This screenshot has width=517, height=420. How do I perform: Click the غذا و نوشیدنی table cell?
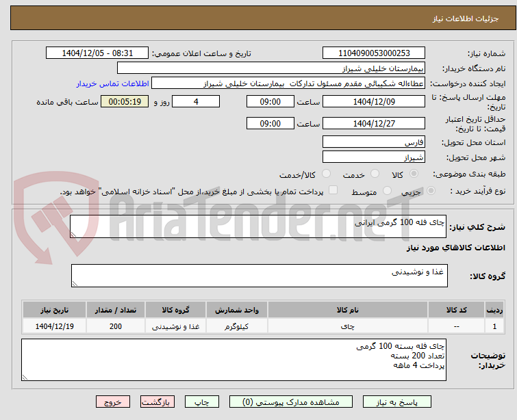coord(175,326)
